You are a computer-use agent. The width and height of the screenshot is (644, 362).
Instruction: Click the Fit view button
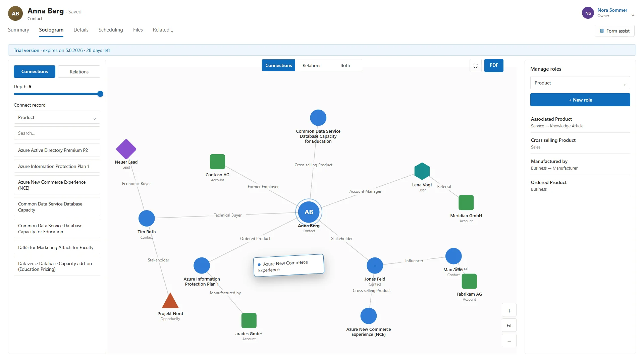click(x=509, y=325)
